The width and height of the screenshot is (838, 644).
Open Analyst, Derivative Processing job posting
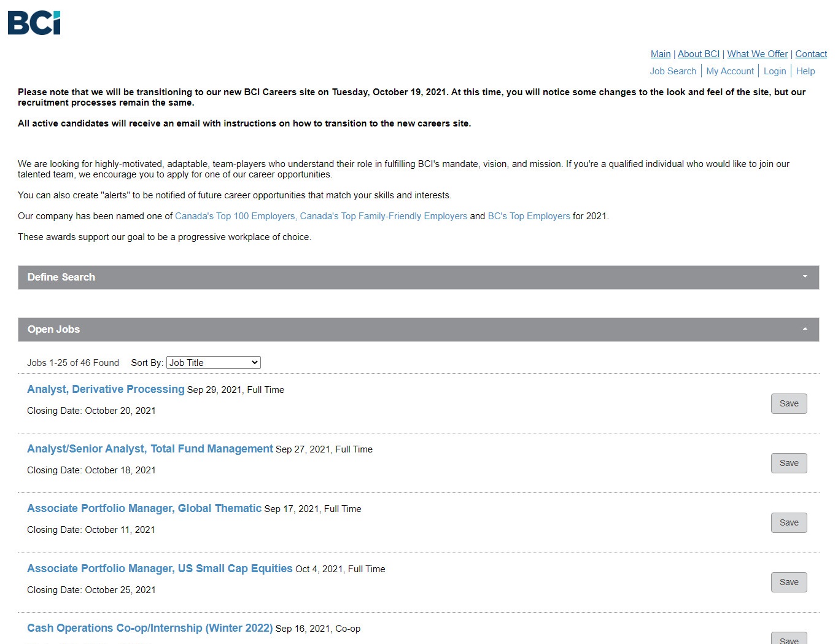click(x=106, y=389)
